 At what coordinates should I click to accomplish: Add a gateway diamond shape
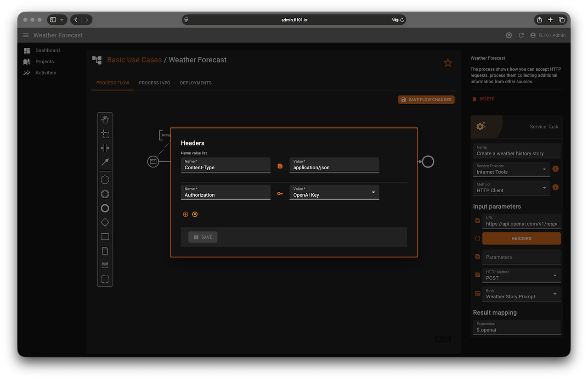tap(105, 223)
